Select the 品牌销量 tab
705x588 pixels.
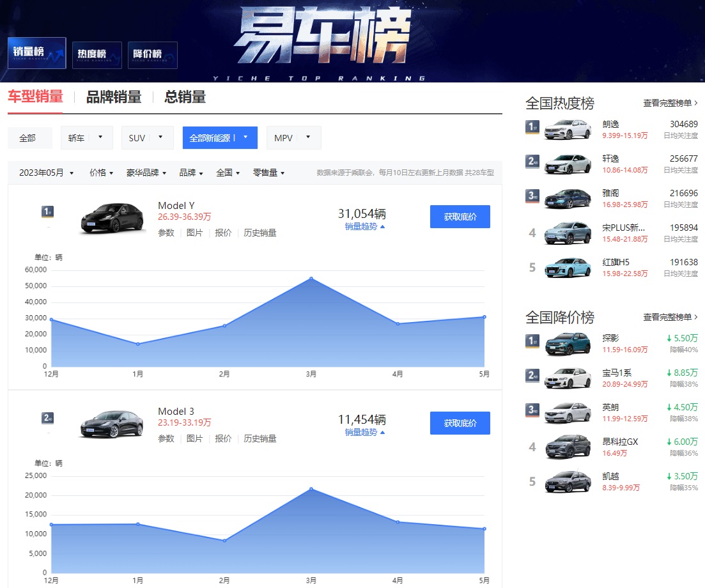pyautogui.click(x=114, y=97)
